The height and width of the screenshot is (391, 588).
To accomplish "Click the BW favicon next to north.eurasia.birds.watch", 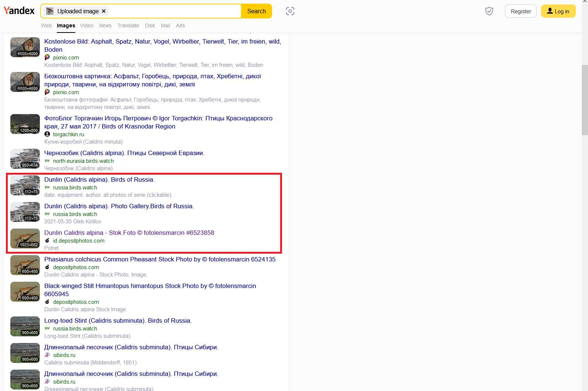I will pos(47,161).
